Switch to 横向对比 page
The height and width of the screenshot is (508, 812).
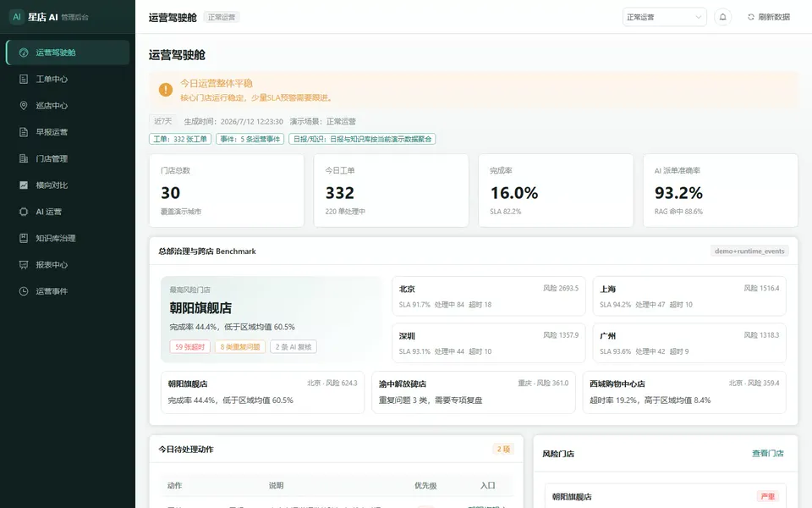[68, 185]
